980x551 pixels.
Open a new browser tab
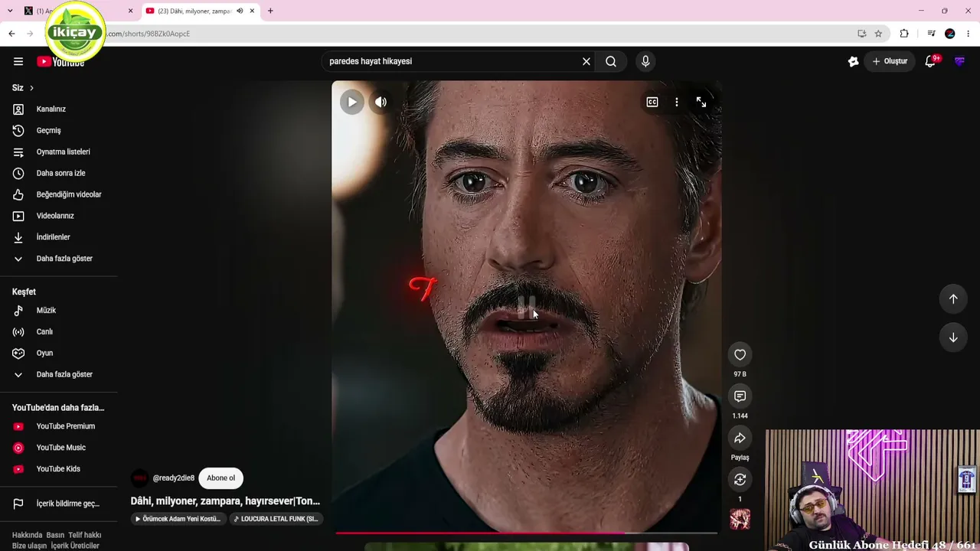pos(270,11)
